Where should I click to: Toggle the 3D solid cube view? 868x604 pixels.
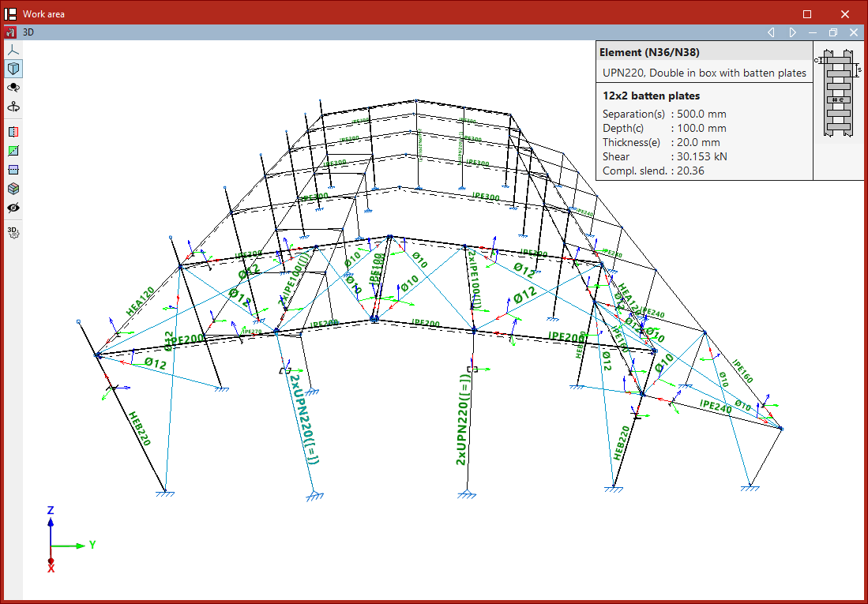(x=13, y=69)
